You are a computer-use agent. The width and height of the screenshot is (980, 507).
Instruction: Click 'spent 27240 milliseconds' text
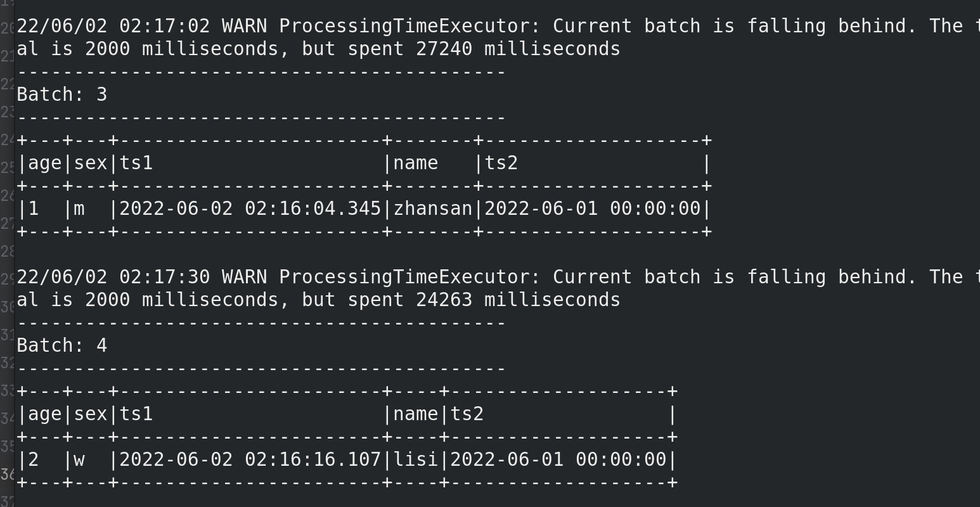(484, 49)
